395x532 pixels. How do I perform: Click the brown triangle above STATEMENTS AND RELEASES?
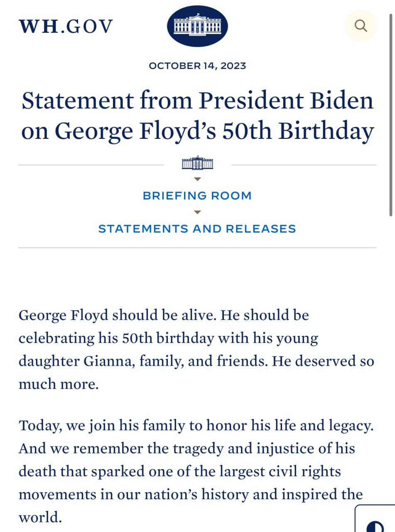tap(197, 212)
